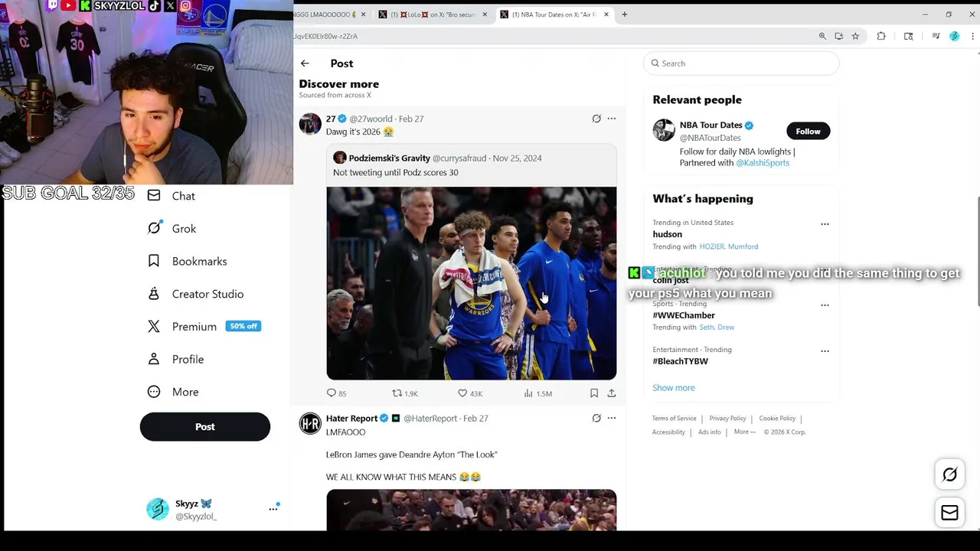The width and height of the screenshot is (980, 551).
Task: Open Creator Studio from sidebar
Action: coord(195,294)
